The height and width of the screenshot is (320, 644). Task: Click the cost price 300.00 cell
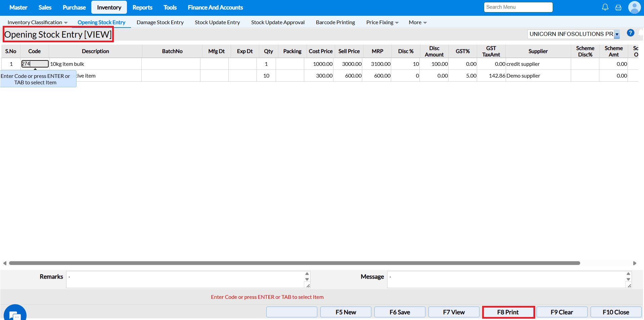pyautogui.click(x=319, y=76)
